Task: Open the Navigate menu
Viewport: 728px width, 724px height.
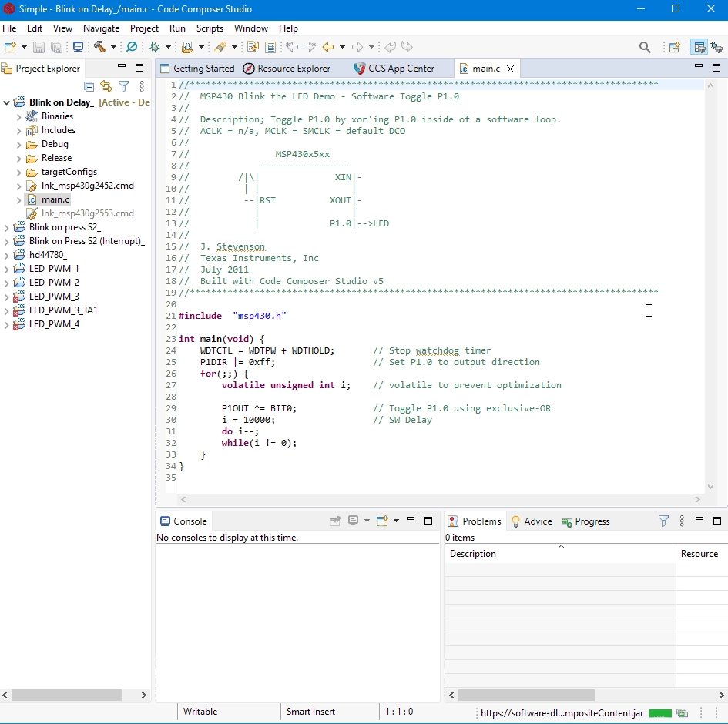Action: click(101, 28)
